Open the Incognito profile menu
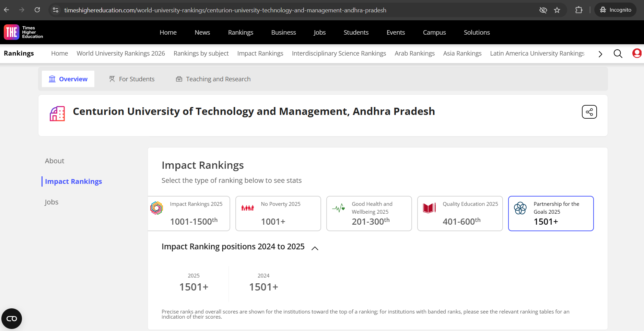This screenshot has width=644, height=331. [616, 10]
